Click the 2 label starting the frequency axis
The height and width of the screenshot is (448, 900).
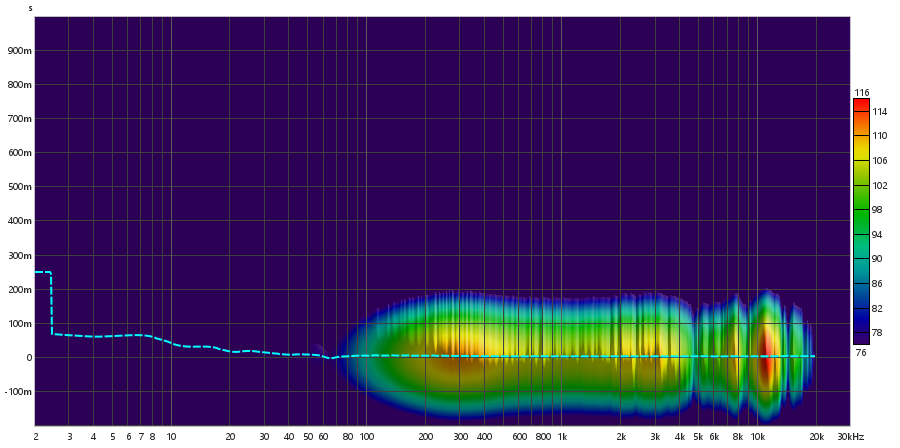tap(36, 437)
